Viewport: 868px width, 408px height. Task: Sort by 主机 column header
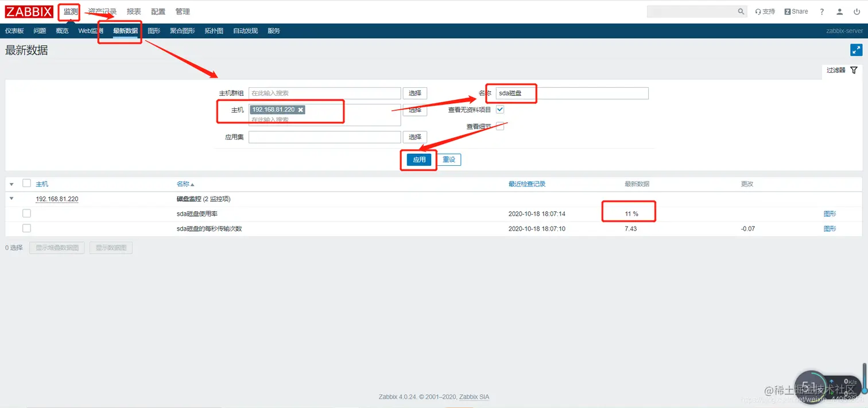[42, 184]
